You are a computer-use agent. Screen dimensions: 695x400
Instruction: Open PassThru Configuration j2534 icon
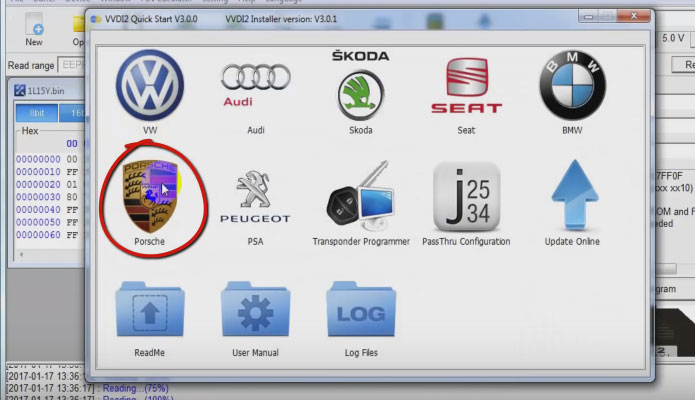466,196
